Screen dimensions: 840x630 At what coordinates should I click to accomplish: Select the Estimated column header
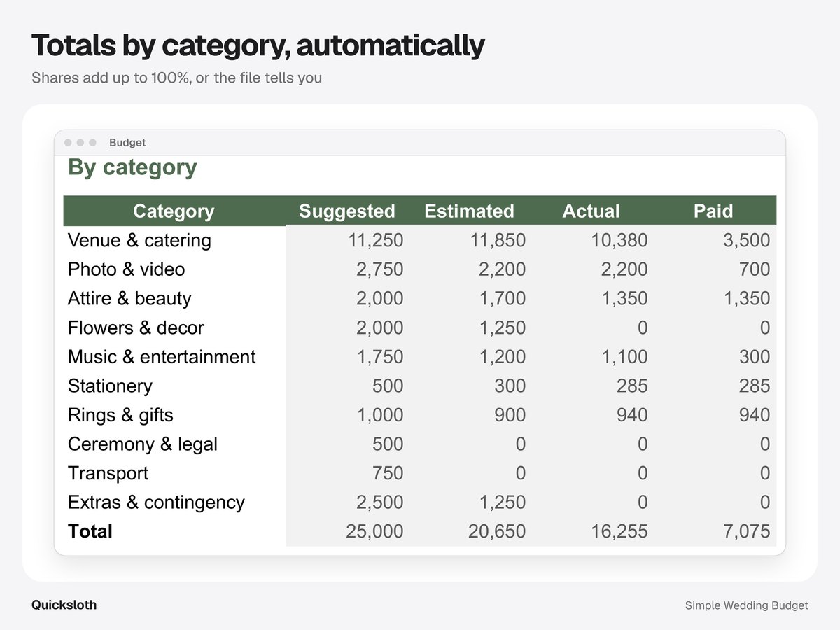(469, 211)
